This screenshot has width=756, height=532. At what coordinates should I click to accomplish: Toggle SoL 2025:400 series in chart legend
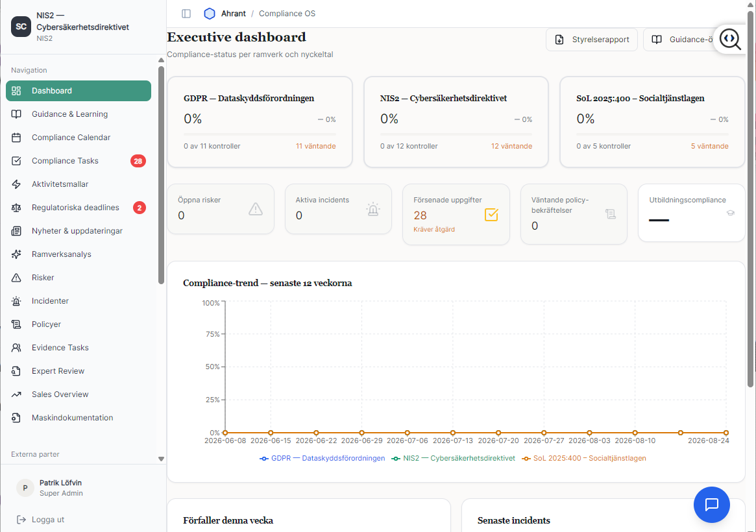pyautogui.click(x=584, y=458)
